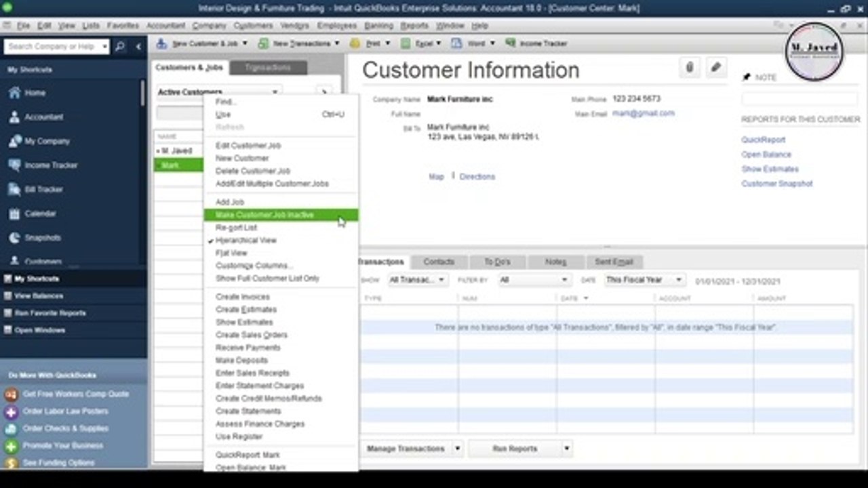Choose Make Customer:Job Inactive
868x488 pixels.
(x=281, y=215)
